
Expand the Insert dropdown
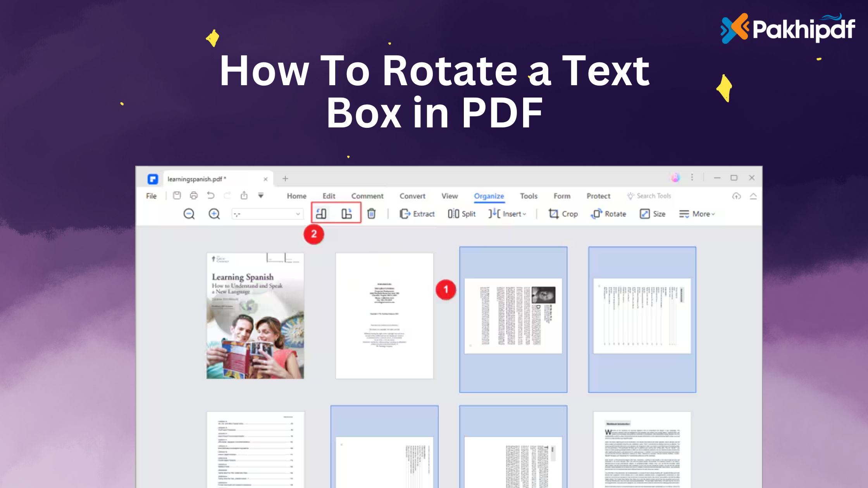click(524, 214)
